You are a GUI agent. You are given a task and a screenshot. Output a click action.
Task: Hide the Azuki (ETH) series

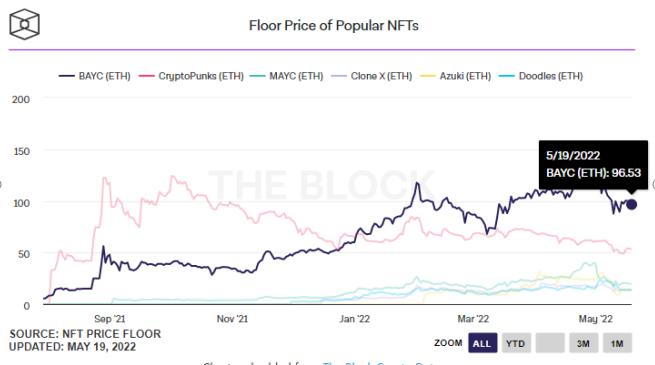coord(455,76)
